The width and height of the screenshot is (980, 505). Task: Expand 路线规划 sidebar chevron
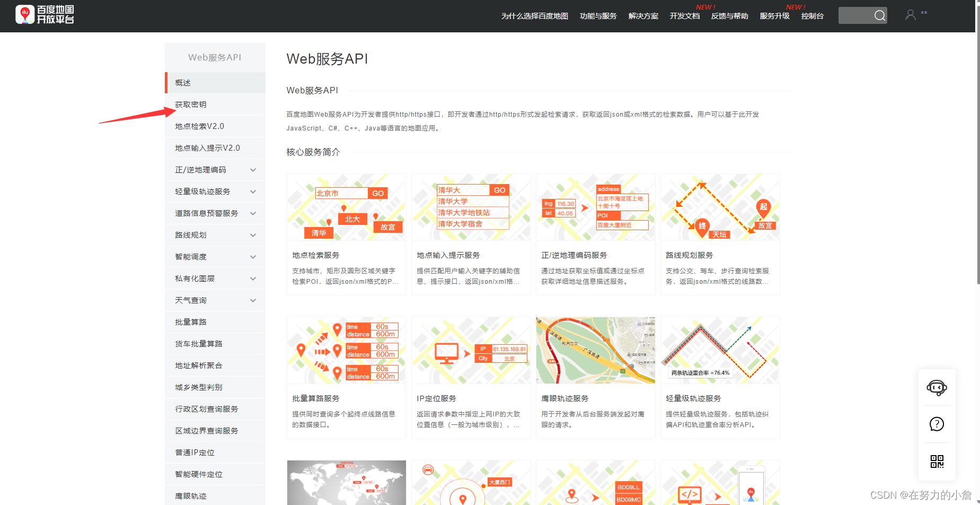253,235
